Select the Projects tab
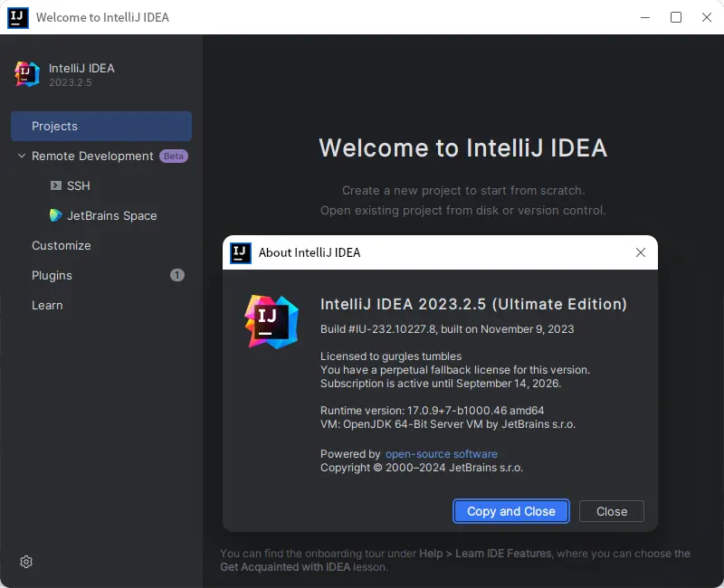724x588 pixels. pos(54,126)
